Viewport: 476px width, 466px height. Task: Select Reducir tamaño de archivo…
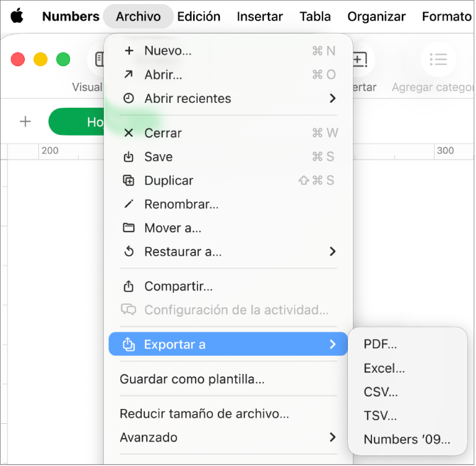pyautogui.click(x=228, y=413)
